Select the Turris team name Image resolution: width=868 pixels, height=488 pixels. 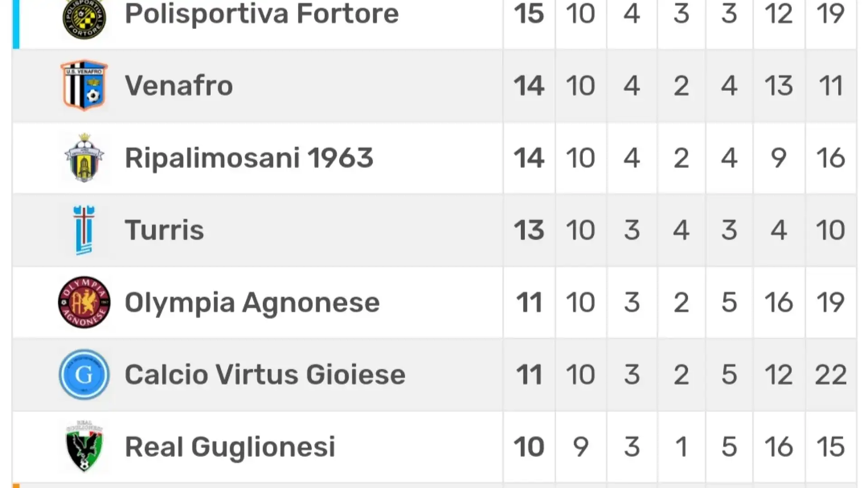[x=164, y=230]
